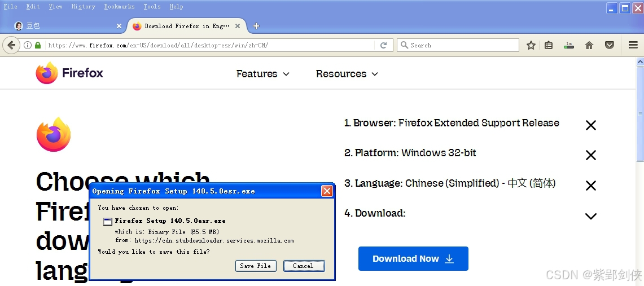644x286 pixels.
Task: Open the View menu
Action: pyautogui.click(x=55, y=6)
